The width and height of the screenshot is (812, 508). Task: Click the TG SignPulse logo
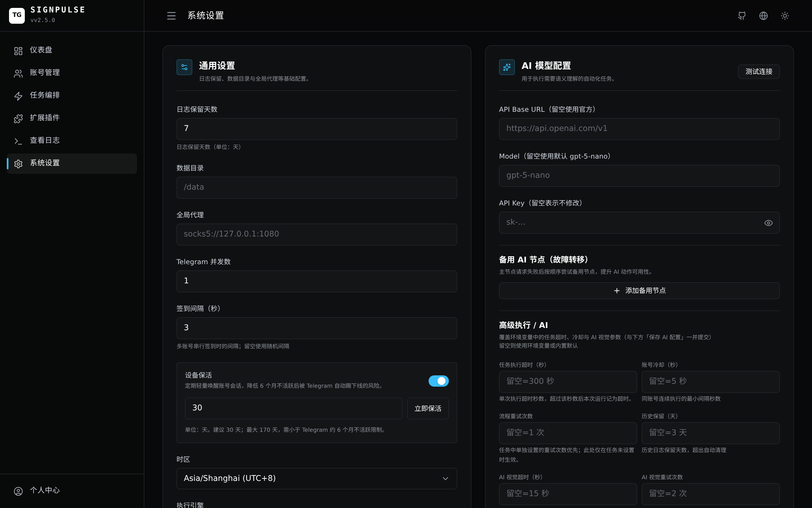pos(17,16)
